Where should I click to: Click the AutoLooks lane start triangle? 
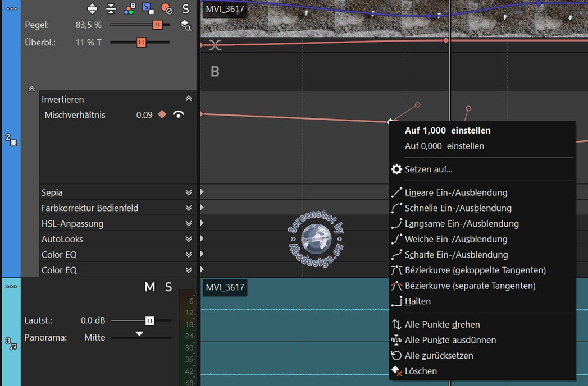coord(202,238)
